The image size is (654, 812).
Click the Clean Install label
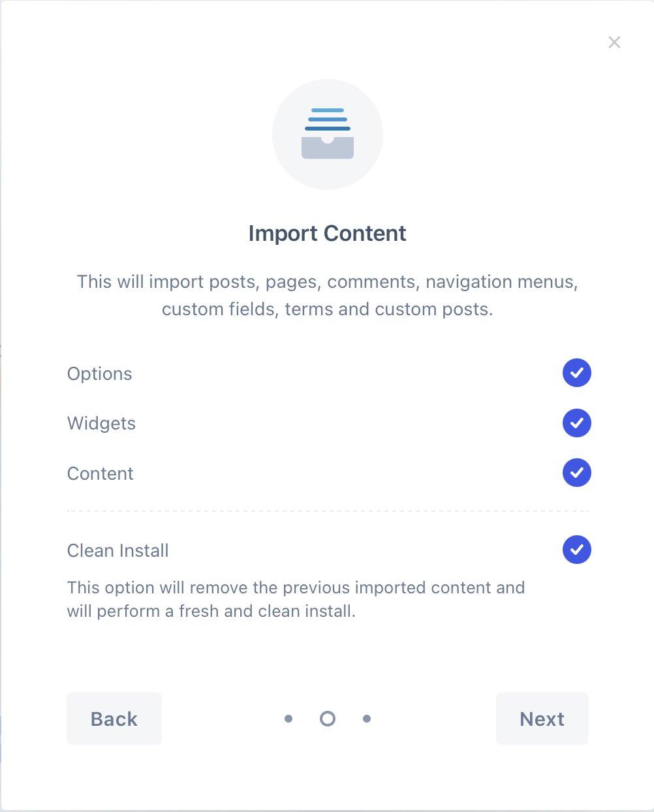pyautogui.click(x=118, y=550)
